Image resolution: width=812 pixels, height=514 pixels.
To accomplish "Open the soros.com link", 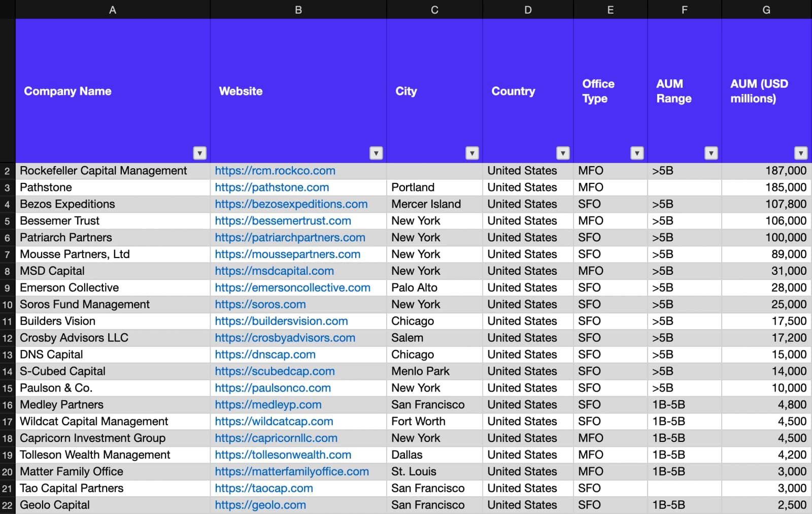I will tap(260, 304).
